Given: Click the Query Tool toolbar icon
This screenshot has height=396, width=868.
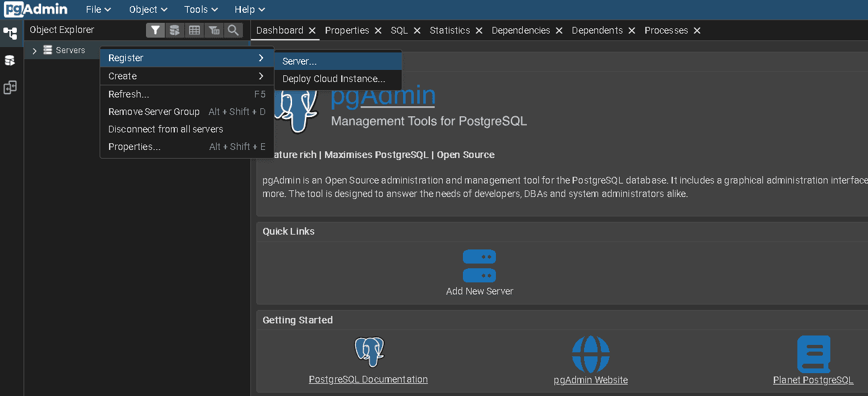Looking at the screenshot, I should click(175, 30).
